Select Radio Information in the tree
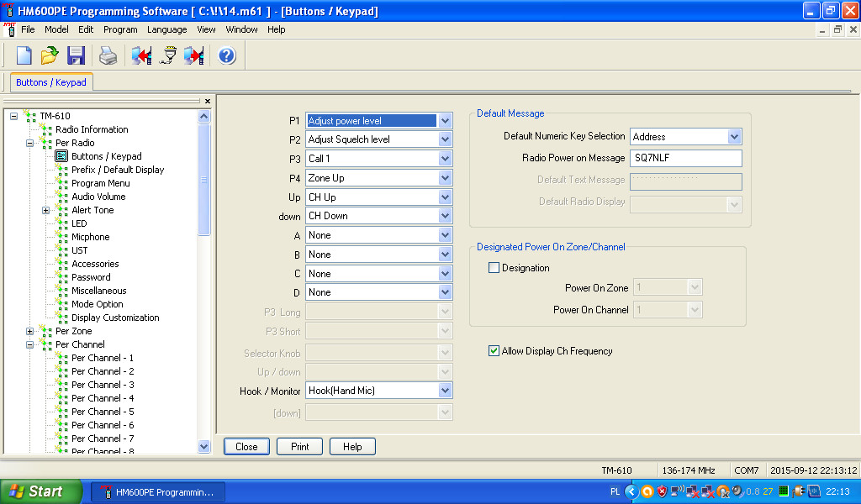 pyautogui.click(x=92, y=129)
